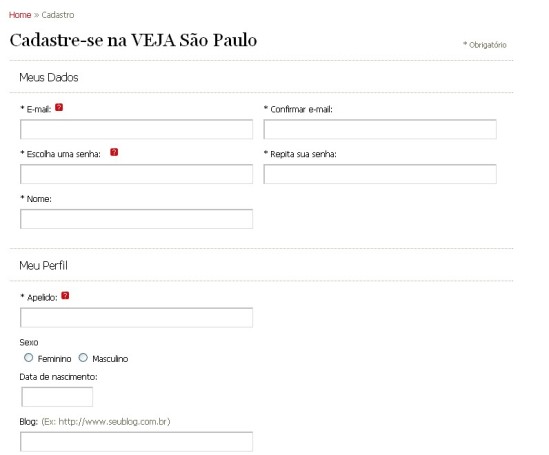Focus the Data de nascimento field

57,397
